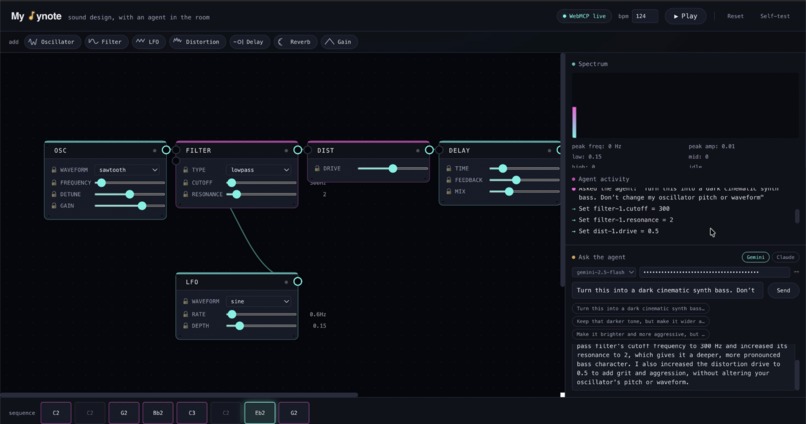Adjust the LFO depth slider
The height and width of the screenshot is (424, 806).
(x=261, y=326)
